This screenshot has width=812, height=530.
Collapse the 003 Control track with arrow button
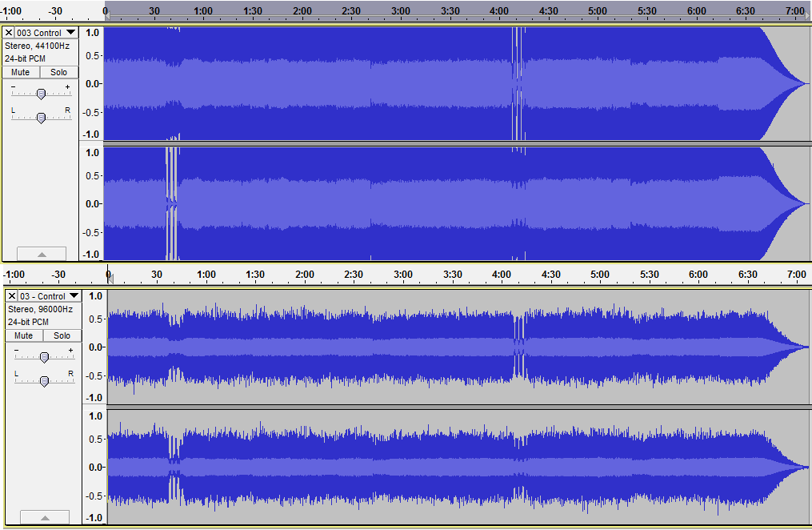coord(41,254)
